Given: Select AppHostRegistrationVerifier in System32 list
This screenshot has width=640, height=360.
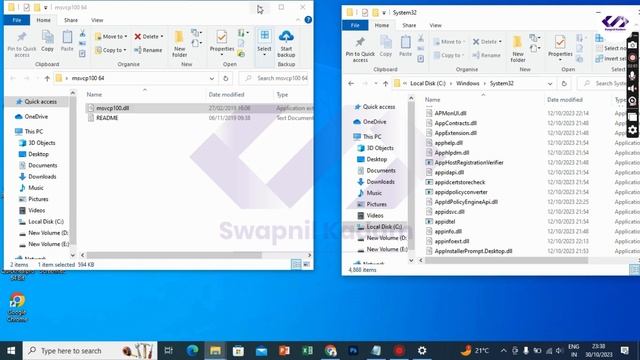Looking at the screenshot, I should point(469,162).
